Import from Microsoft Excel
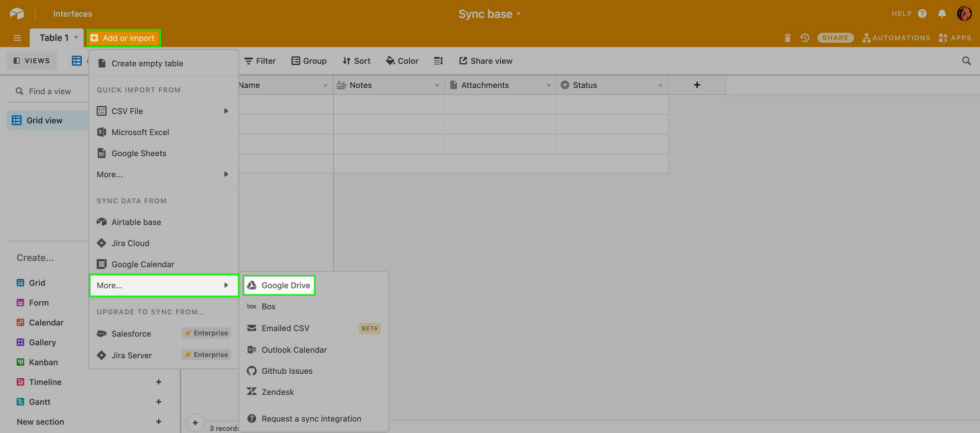Screen dimensions: 980x433 [164, 132]
